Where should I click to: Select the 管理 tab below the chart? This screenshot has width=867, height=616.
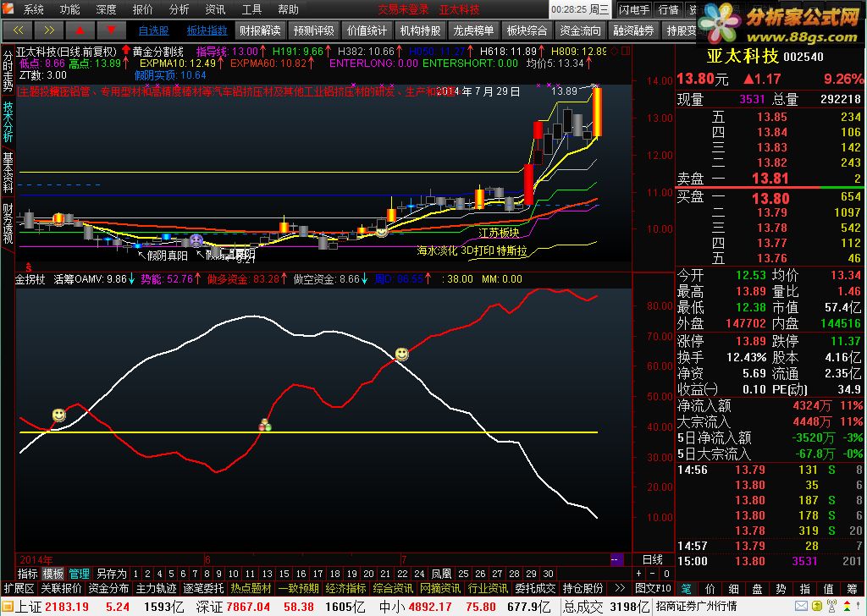point(79,574)
